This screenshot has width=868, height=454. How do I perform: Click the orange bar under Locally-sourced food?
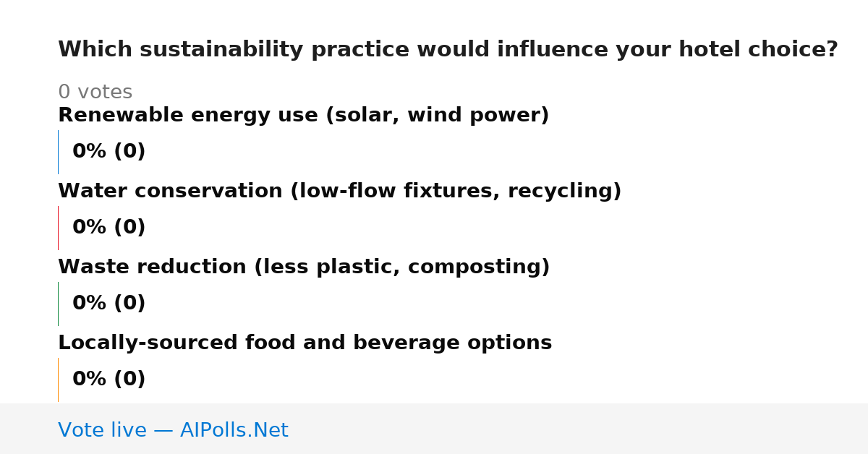point(58,380)
